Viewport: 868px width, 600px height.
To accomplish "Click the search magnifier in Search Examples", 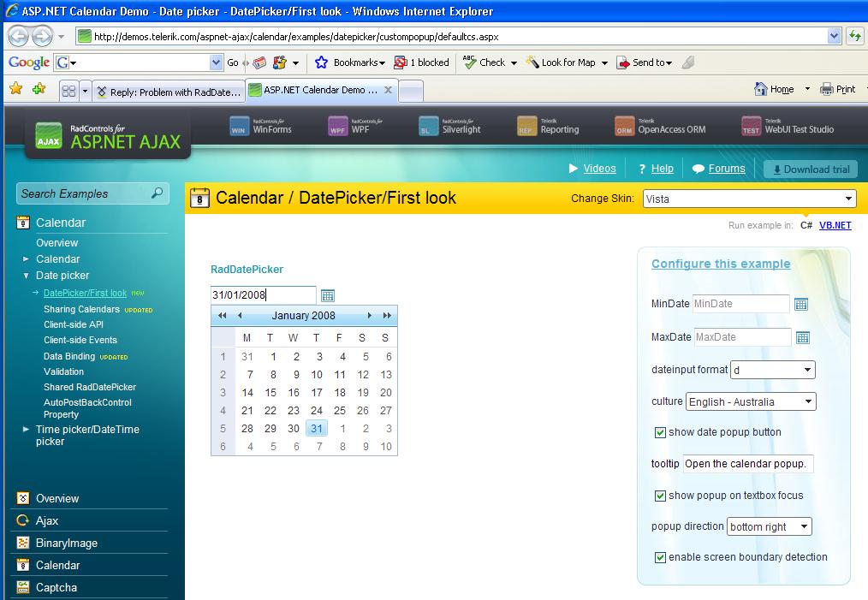I will coord(158,193).
